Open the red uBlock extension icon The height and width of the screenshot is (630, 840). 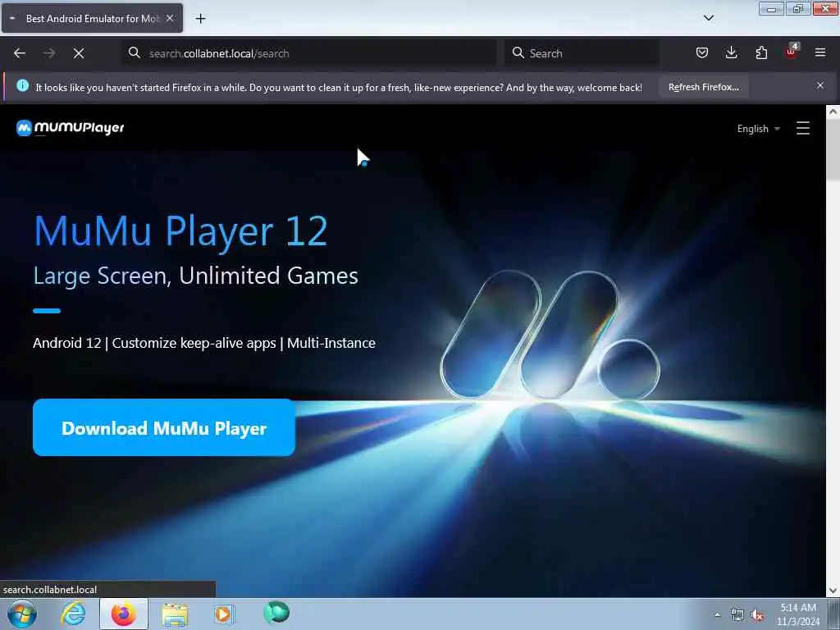(x=792, y=52)
